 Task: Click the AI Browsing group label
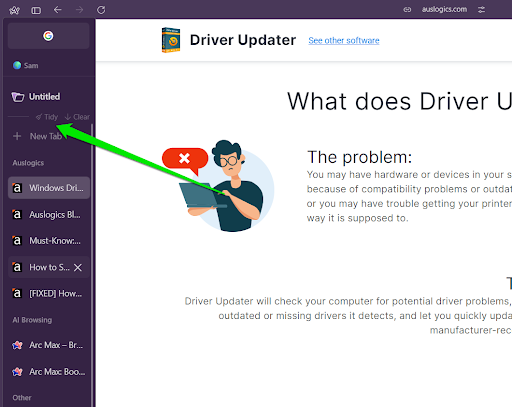click(32, 320)
